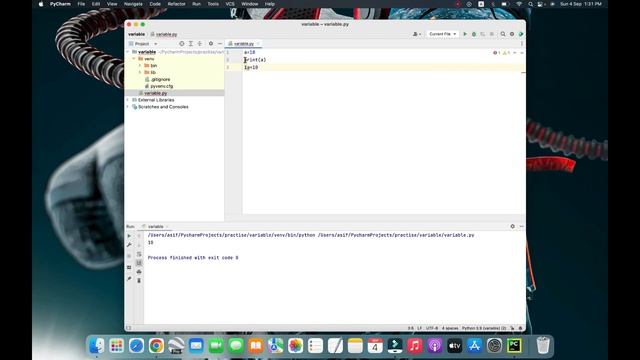
Task: Open the Navigate menu
Action: tap(133, 4)
